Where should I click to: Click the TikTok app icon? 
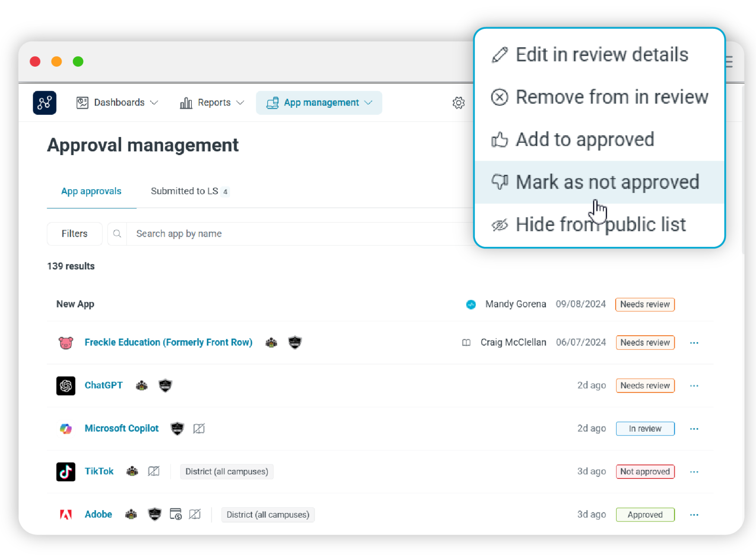click(66, 472)
